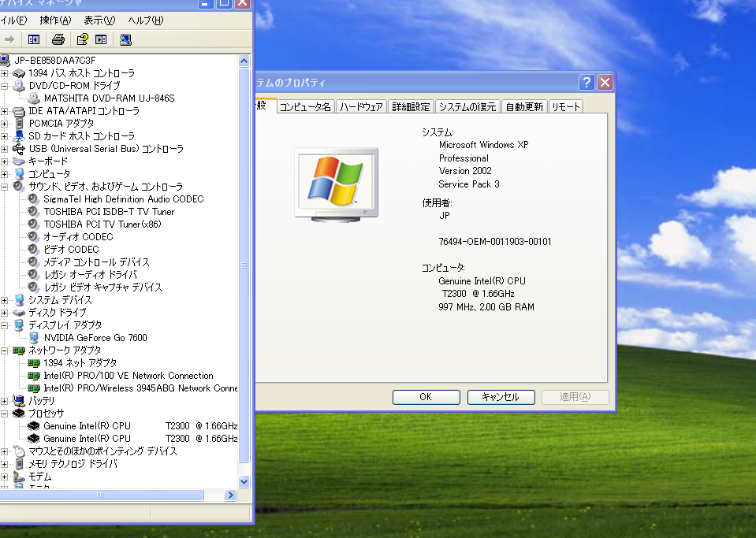Open the 表示(V) menu
756x538 pixels.
[99, 20]
